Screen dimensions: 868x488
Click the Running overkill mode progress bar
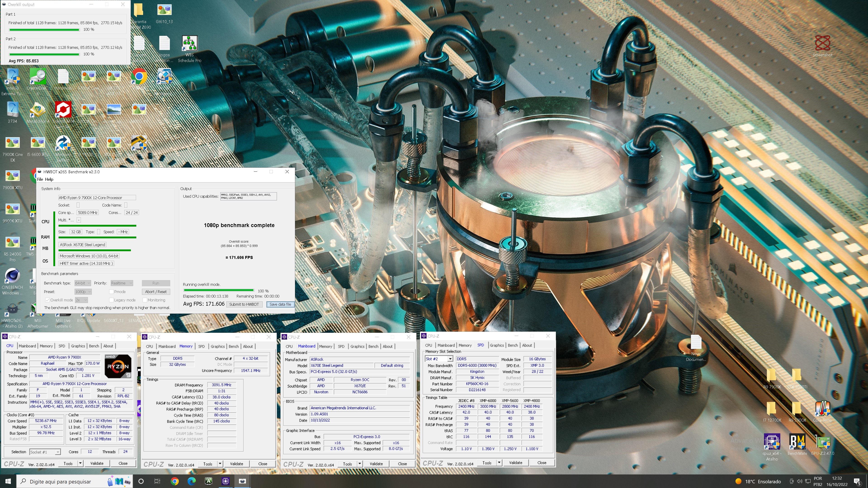click(219, 290)
